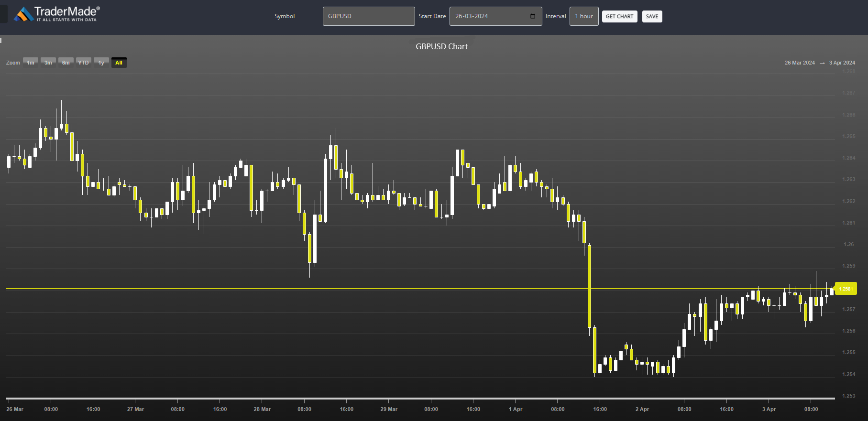The height and width of the screenshot is (421, 868).
Task: Select the All zoom range
Action: [x=119, y=63]
